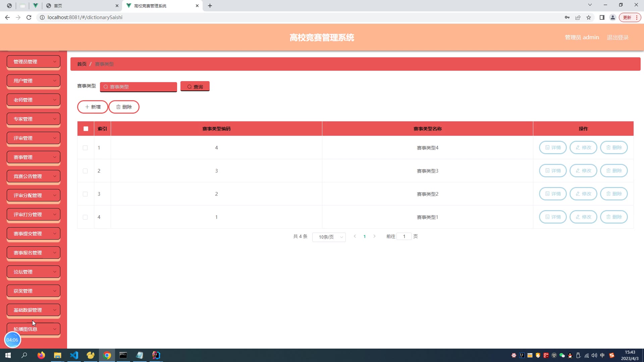Check the box for the 赛事类型3 row
644x362 pixels.
85,171
